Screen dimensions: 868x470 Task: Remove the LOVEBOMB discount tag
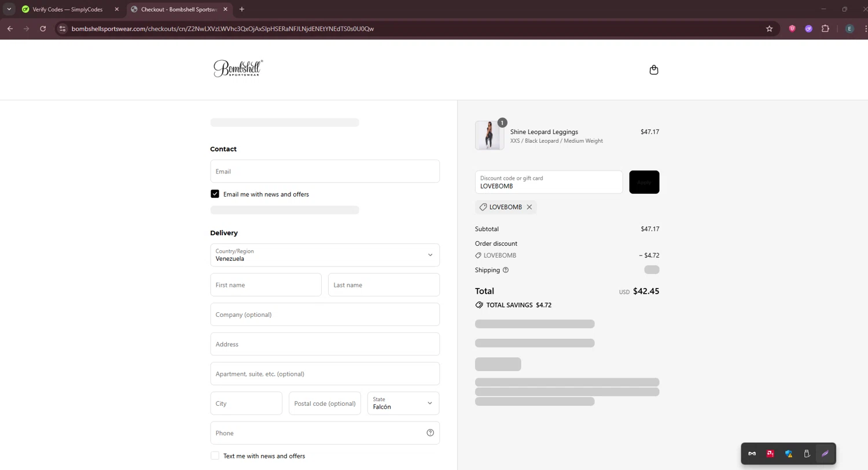529,207
